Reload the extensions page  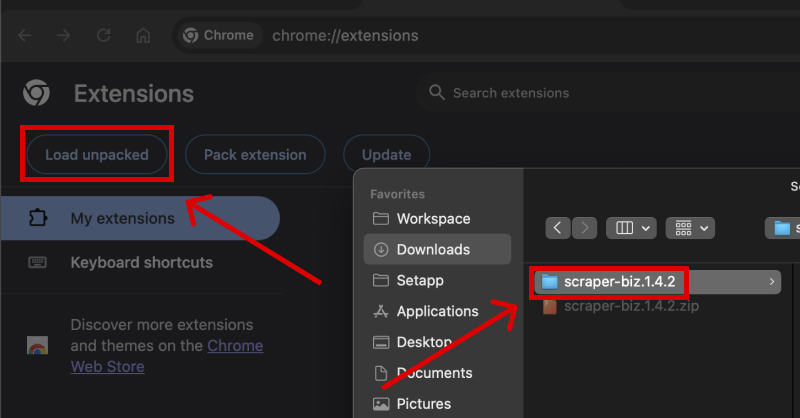104,36
